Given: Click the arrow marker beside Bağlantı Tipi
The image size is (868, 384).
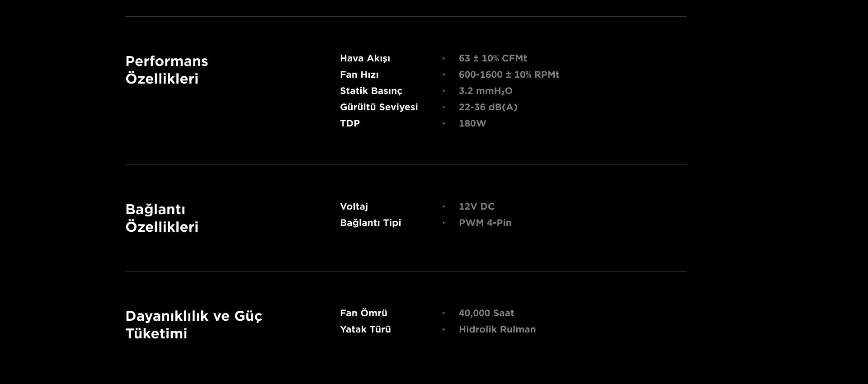Looking at the screenshot, I should pyautogui.click(x=444, y=223).
